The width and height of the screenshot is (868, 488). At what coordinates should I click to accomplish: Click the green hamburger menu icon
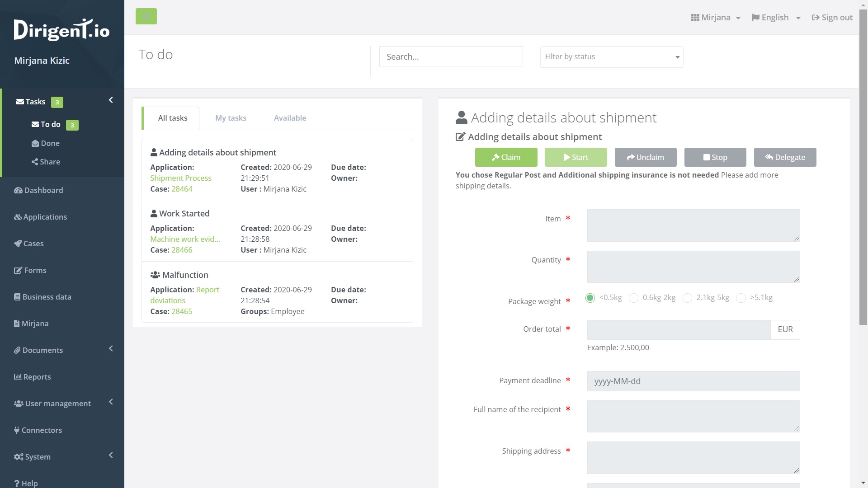click(146, 16)
